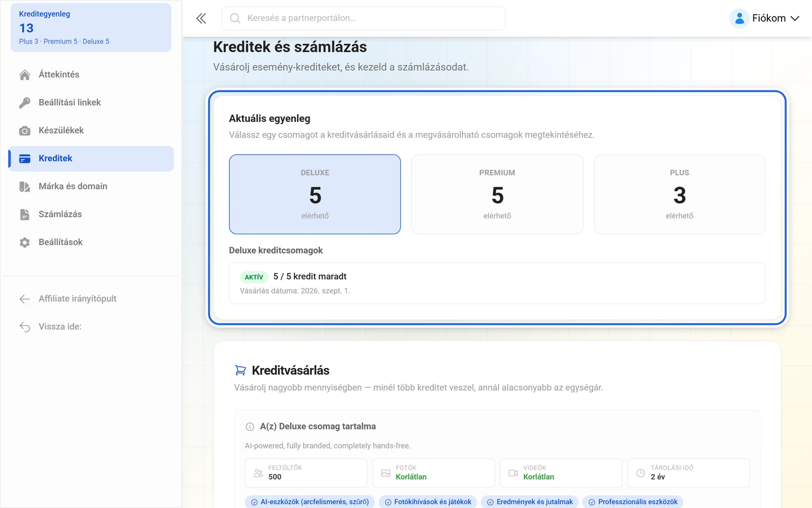Click the Vásárlás dátuma: 2026. szept. 1. text
Screen dimensions: 812x508
point(295,291)
